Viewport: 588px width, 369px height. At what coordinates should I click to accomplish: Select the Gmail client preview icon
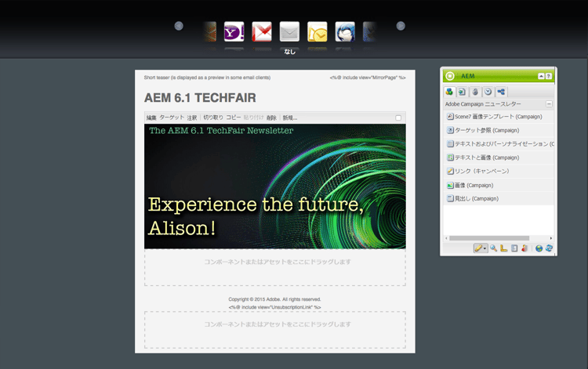tap(262, 31)
